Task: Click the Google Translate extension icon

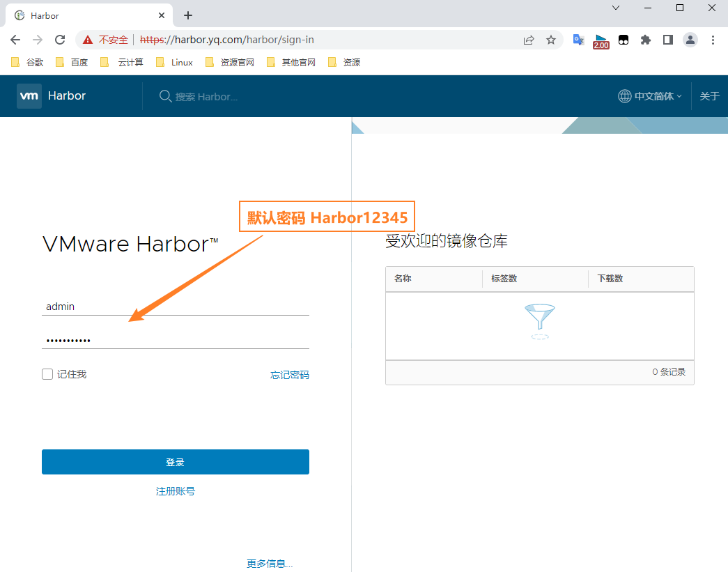Action: pyautogui.click(x=578, y=40)
